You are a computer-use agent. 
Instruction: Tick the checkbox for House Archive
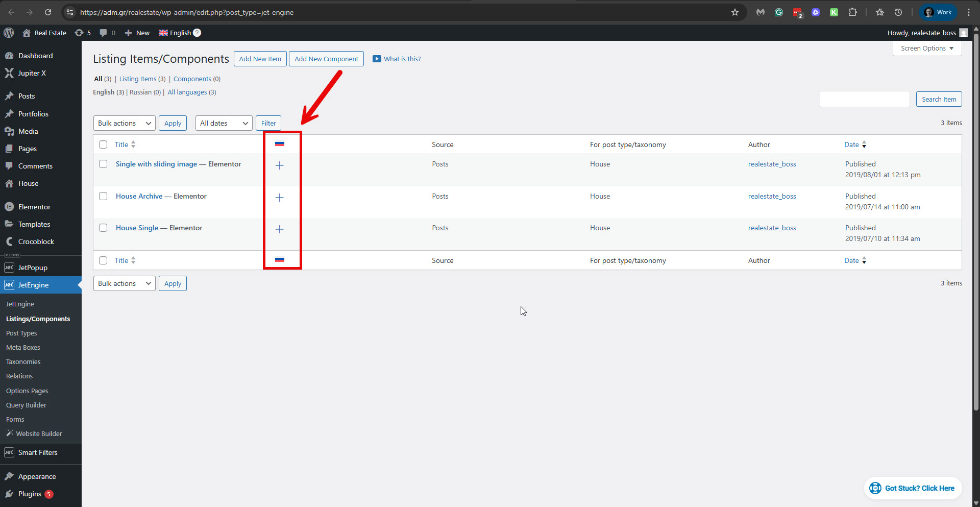[103, 196]
